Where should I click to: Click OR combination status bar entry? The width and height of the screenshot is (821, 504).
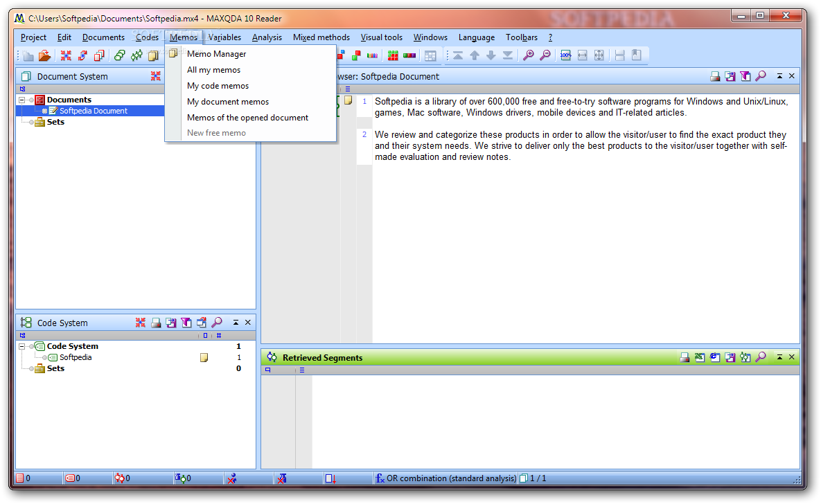[x=445, y=478]
